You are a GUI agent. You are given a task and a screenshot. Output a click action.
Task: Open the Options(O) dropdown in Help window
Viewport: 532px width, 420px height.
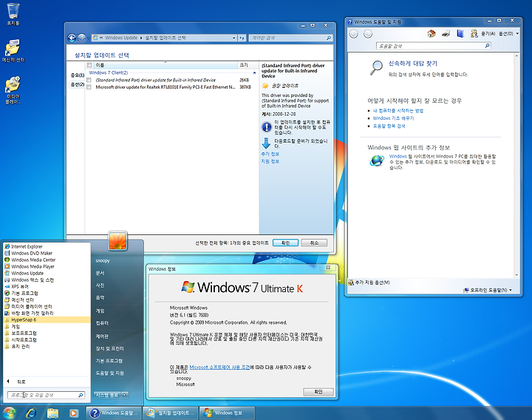509,33
